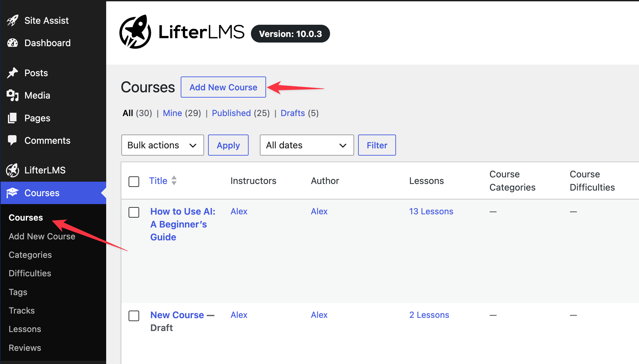This screenshot has width=639, height=364.
Task: Click the Author column header
Action: coord(325,181)
